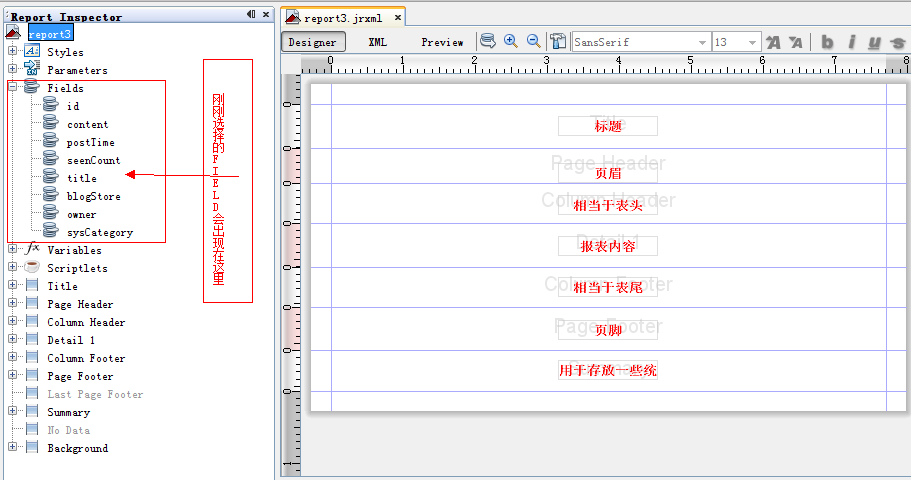Screen dimensions: 911x480
Task: Switch to the XML view
Action: 378,42
